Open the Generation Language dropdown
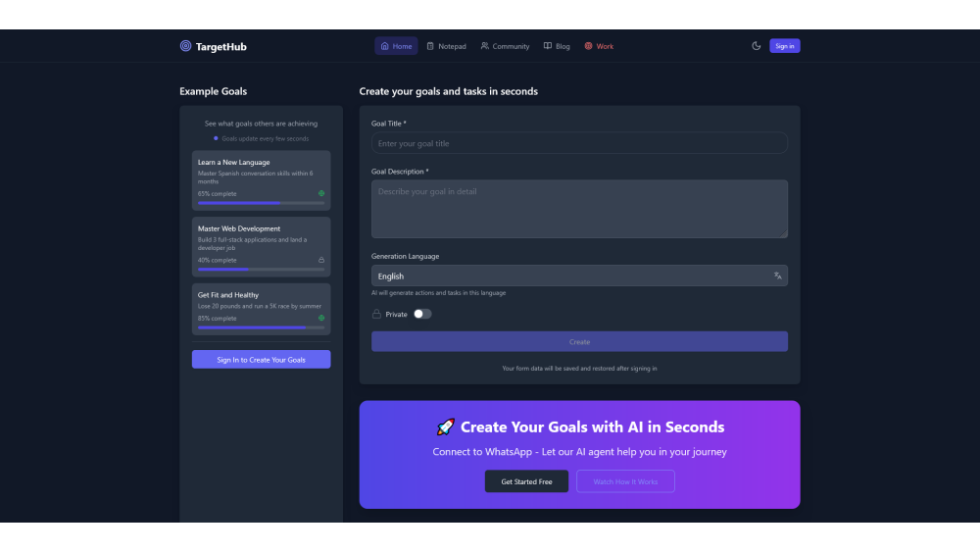The image size is (980, 552). point(579,276)
